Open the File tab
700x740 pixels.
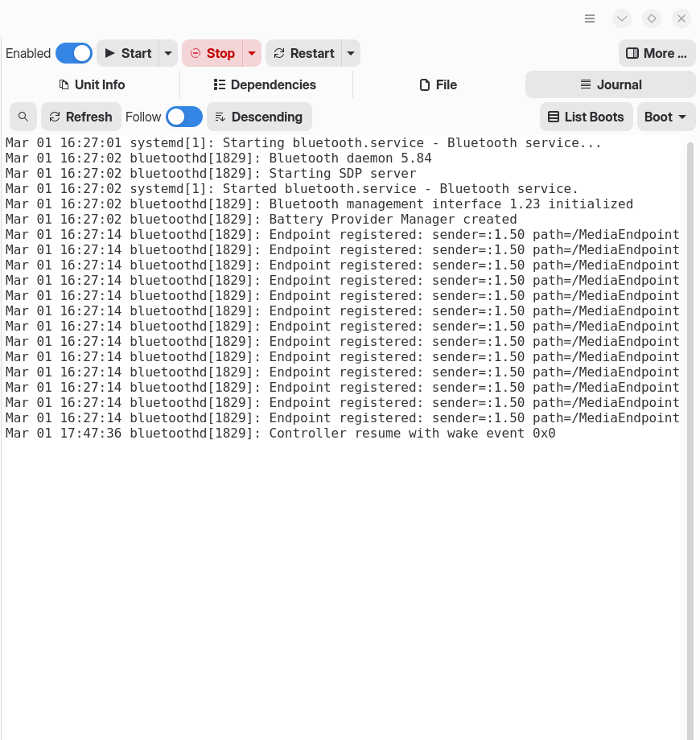439,84
